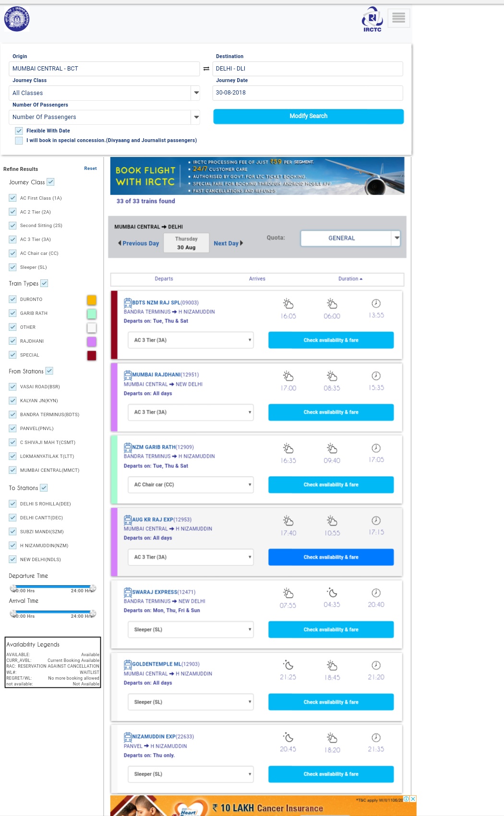Click the duration clock icon for BDTS NZM RAJ SPL
Image resolution: width=504 pixels, height=816 pixels.
(376, 303)
